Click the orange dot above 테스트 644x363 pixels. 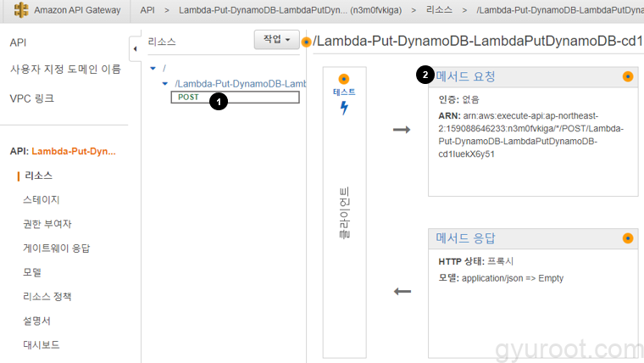[344, 79]
